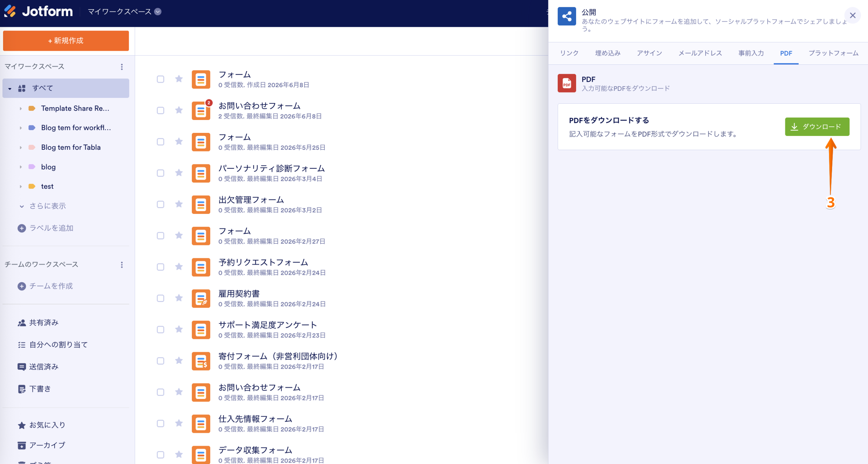Open 下書き in the sidebar
This screenshot has height=464, width=868.
point(34,389)
